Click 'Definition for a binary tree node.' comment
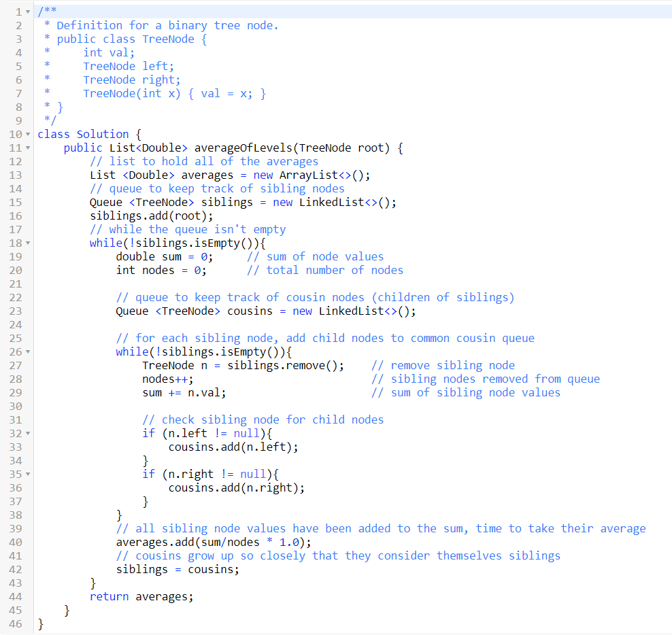Image resolution: width=672 pixels, height=635 pixels. pos(167,26)
